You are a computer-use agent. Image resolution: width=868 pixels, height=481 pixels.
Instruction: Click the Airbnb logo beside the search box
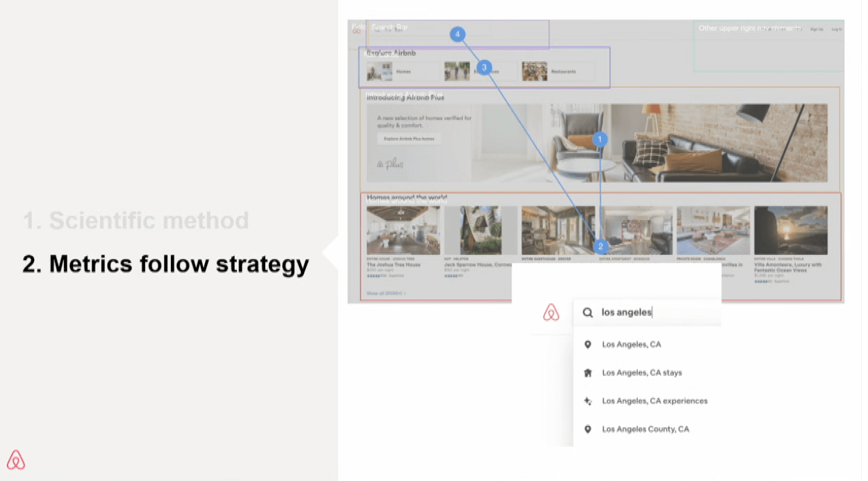click(551, 313)
